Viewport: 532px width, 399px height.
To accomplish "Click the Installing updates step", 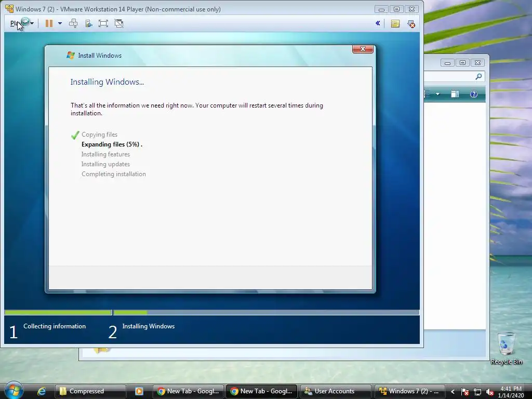I will [x=105, y=164].
